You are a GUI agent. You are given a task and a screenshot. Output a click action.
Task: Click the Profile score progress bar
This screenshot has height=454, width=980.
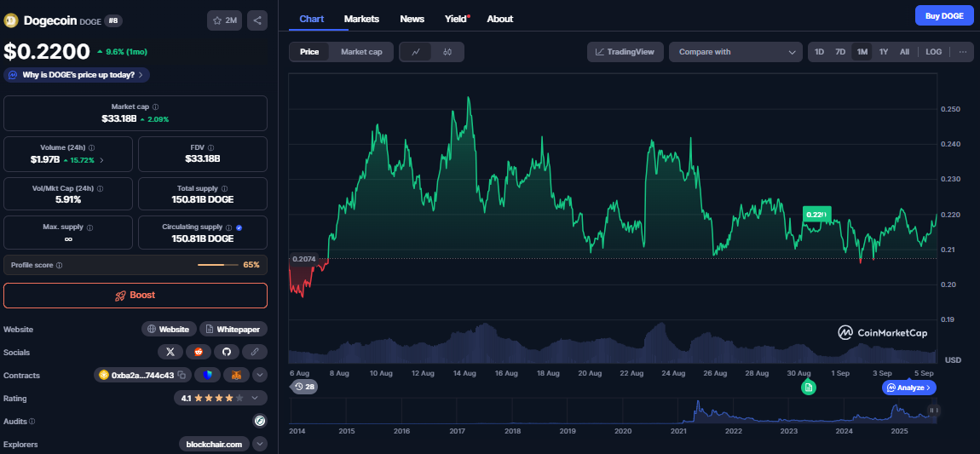[219, 266]
